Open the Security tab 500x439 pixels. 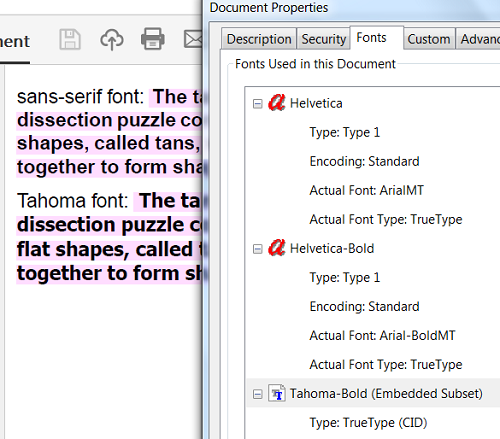point(324,39)
